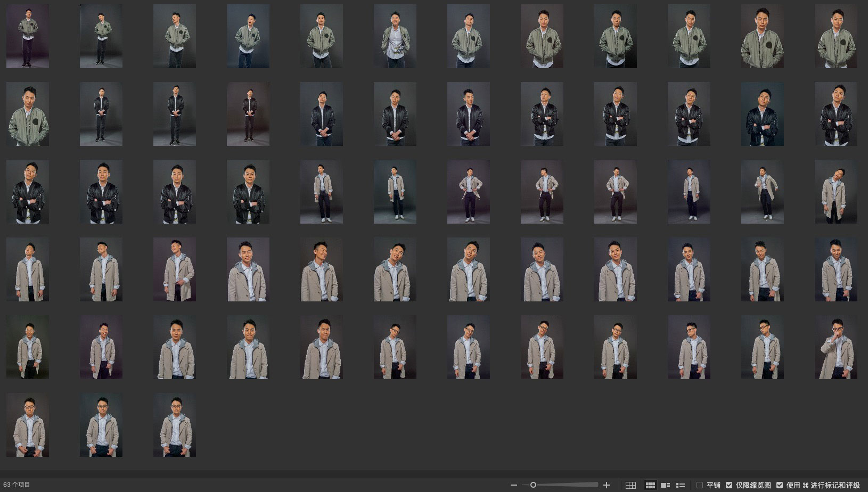
Task: Select the beige coat photo ending the third row
Action: pos(836,192)
